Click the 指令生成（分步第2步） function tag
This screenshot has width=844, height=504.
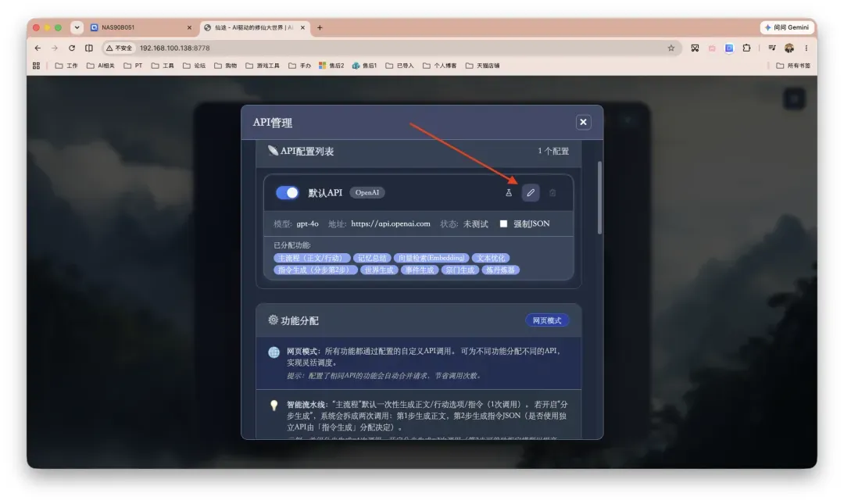tap(316, 270)
